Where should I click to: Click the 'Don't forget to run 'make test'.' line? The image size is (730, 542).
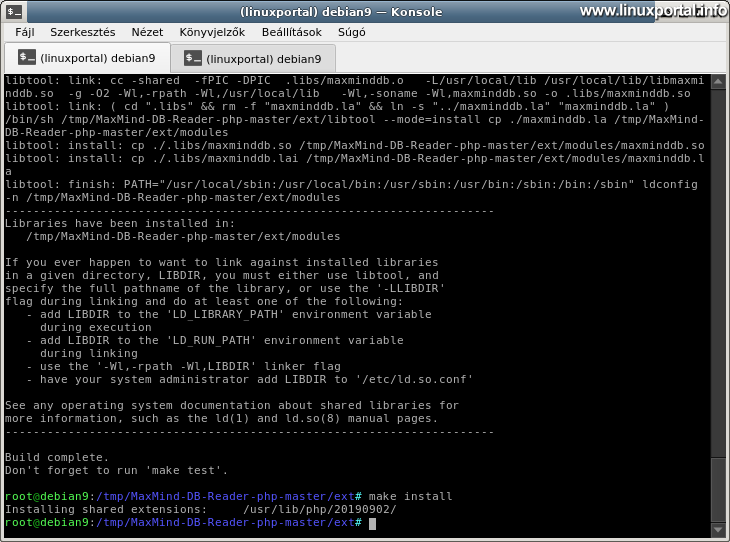116,470
